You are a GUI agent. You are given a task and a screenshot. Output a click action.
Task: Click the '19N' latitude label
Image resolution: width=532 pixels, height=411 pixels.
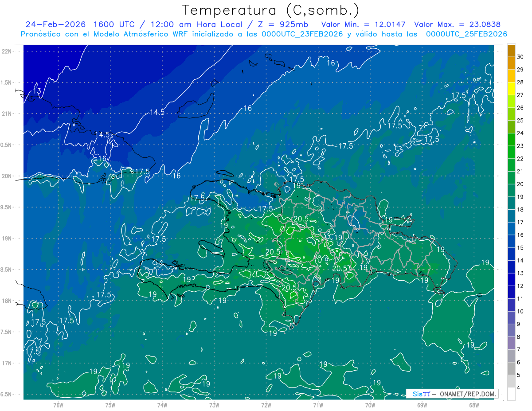[x=7, y=239]
